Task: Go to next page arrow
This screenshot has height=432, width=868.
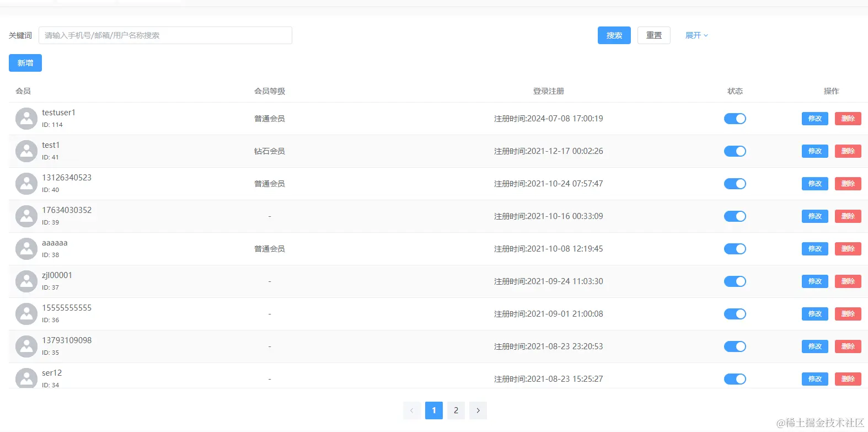Action: 478,410
